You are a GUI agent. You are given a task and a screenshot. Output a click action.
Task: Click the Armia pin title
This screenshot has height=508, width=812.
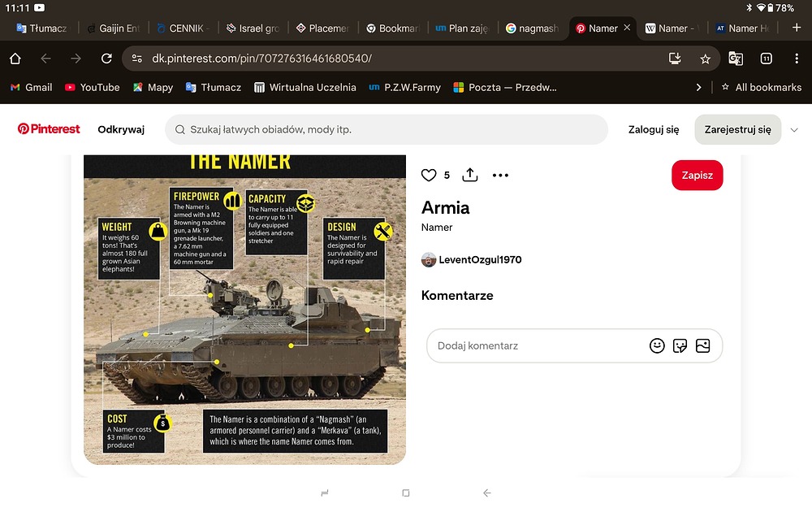point(445,207)
